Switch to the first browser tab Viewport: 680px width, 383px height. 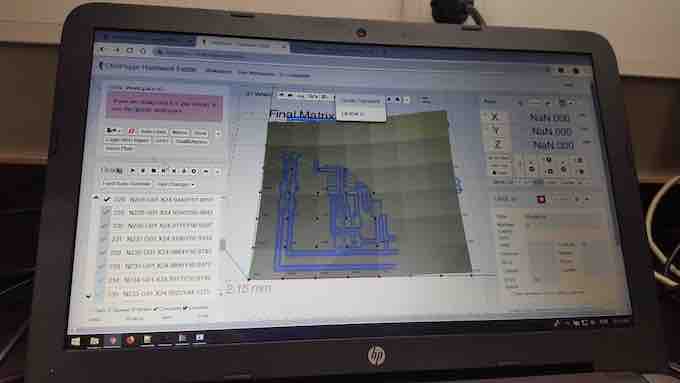(145, 39)
